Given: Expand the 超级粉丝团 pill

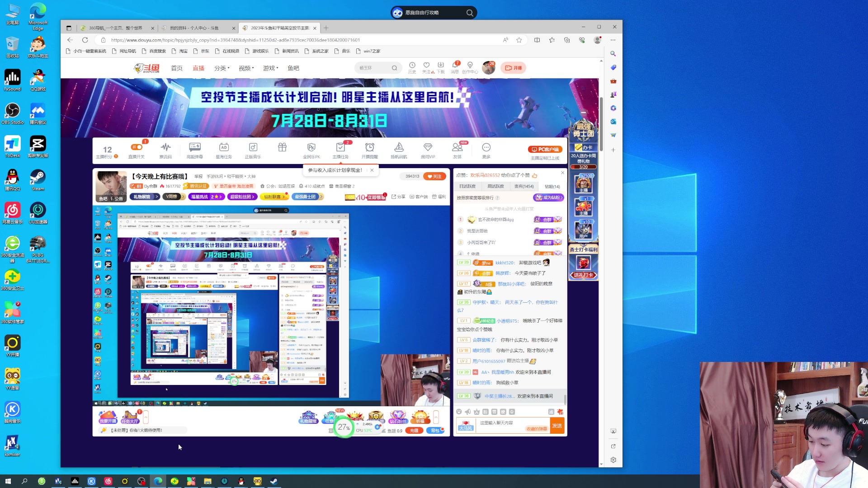Looking at the screenshot, I should click(243, 197).
